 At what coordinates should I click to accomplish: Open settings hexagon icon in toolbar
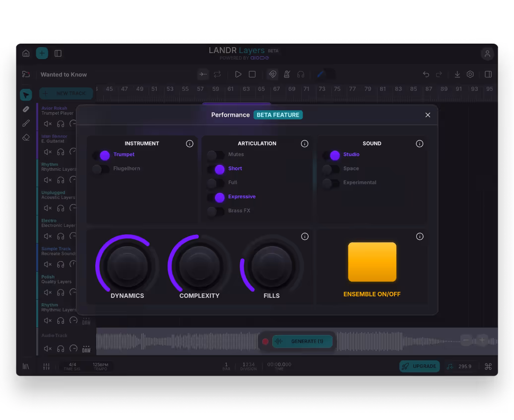tap(470, 74)
